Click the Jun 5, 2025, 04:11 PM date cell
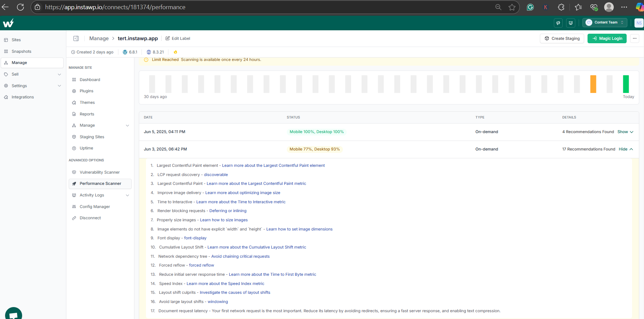 tap(165, 132)
